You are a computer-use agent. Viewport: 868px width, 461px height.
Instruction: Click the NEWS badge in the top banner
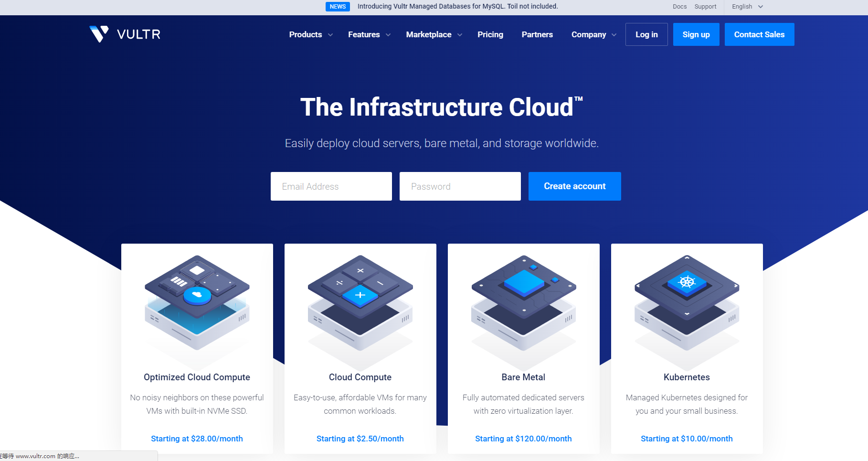click(x=338, y=7)
